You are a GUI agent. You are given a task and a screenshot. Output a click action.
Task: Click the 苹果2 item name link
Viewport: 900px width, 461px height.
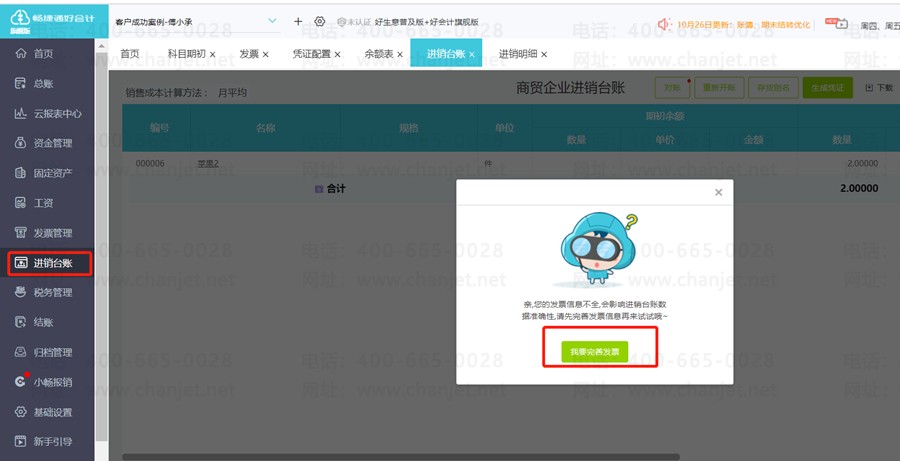[208, 164]
